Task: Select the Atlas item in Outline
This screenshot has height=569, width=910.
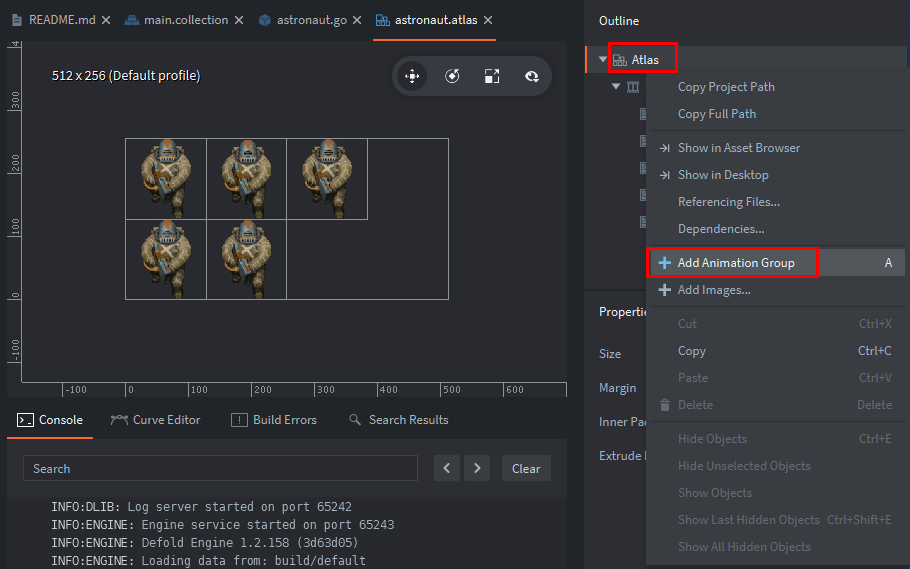Action: pyautogui.click(x=645, y=60)
